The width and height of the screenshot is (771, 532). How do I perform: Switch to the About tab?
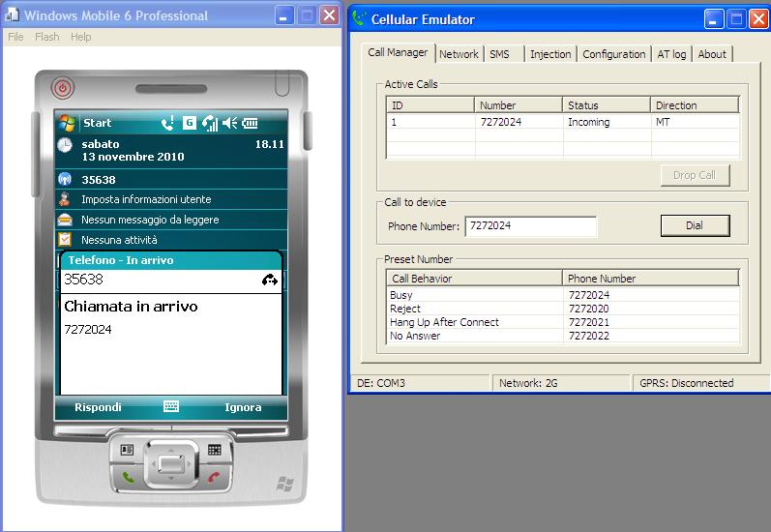[x=711, y=54]
